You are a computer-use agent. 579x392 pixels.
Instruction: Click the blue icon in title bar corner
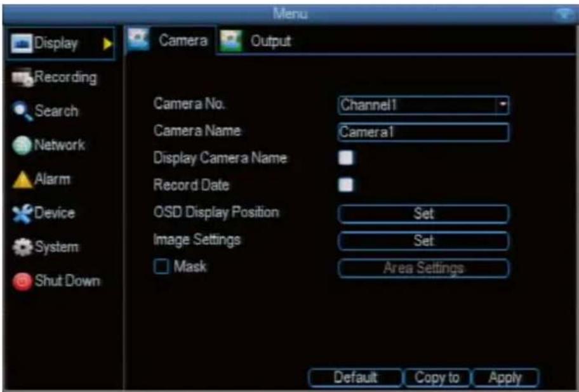tap(564, 14)
